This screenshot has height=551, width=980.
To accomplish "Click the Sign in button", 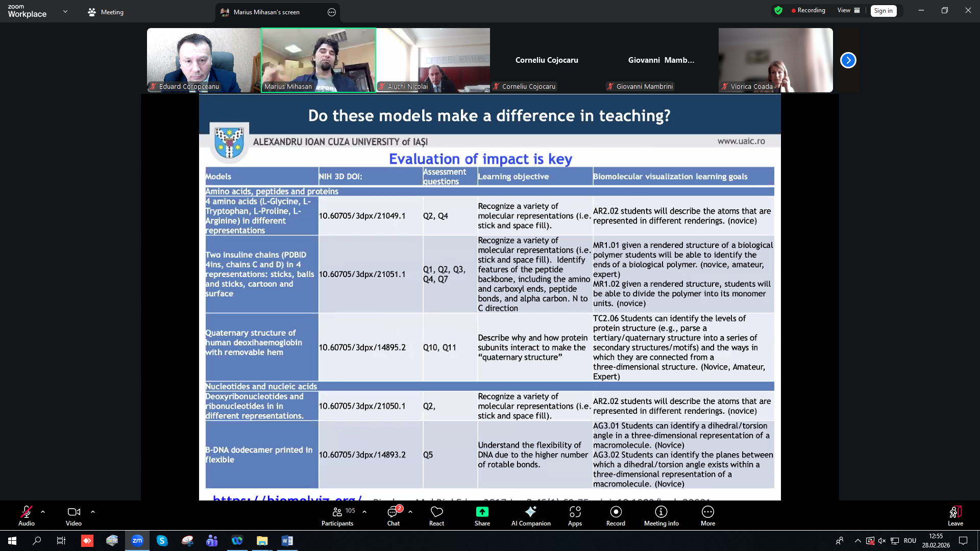I will coord(883,11).
